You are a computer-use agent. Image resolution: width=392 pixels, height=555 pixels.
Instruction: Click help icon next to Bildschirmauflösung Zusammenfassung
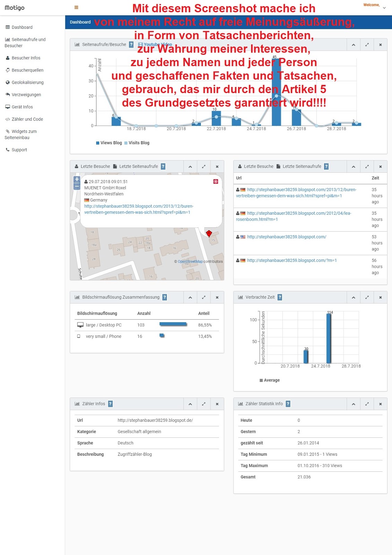(165, 297)
